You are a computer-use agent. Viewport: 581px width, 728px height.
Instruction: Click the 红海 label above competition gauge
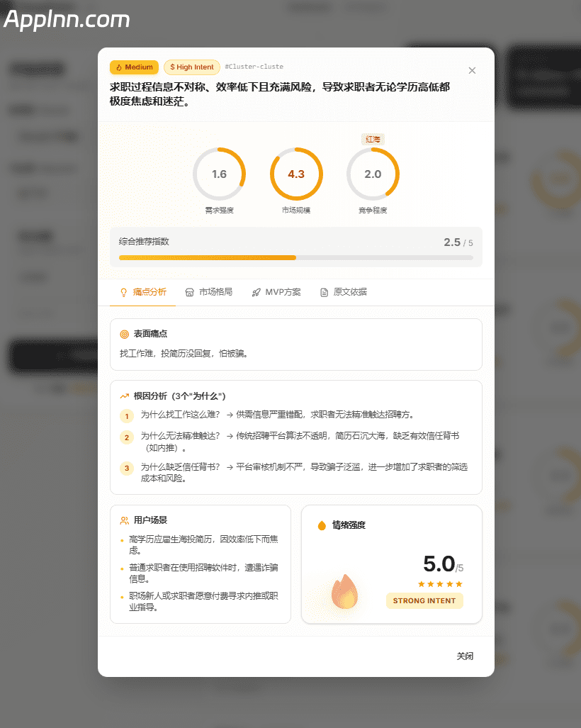[373, 139]
